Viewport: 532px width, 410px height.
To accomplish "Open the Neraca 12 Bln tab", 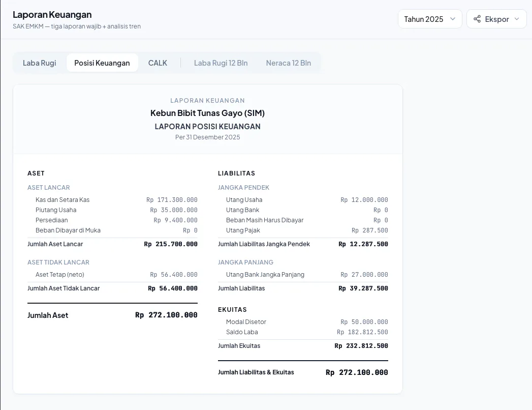I will [289, 63].
